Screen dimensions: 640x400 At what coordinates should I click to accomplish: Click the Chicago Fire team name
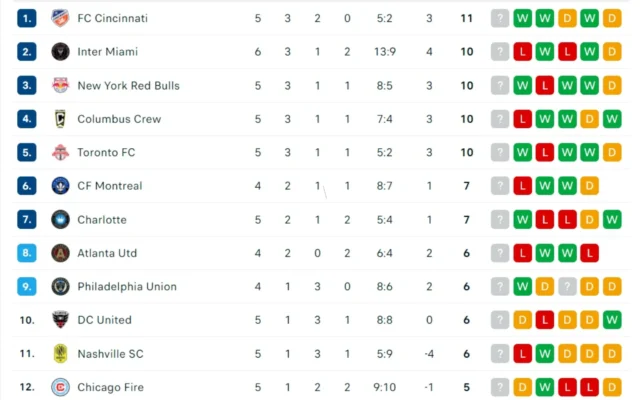pyautogui.click(x=111, y=387)
